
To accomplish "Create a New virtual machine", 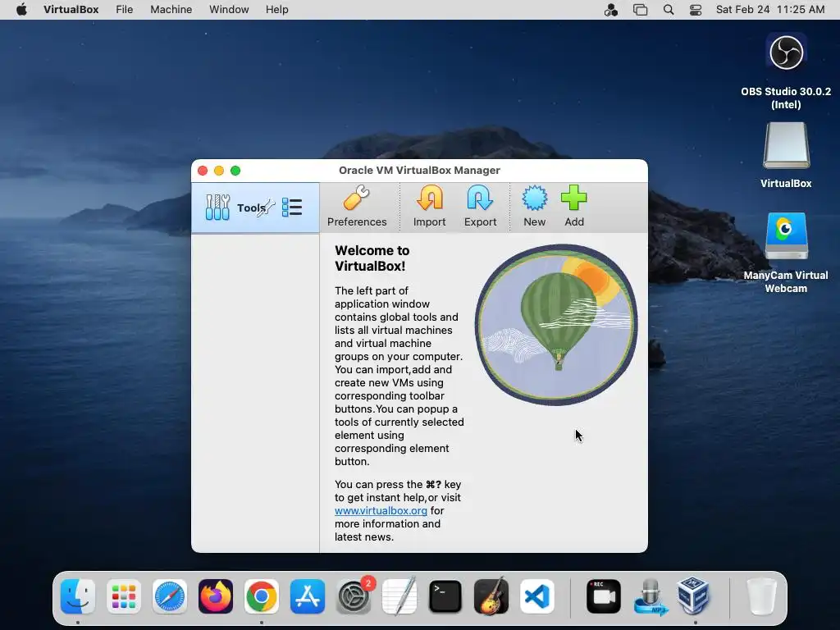I will point(534,206).
